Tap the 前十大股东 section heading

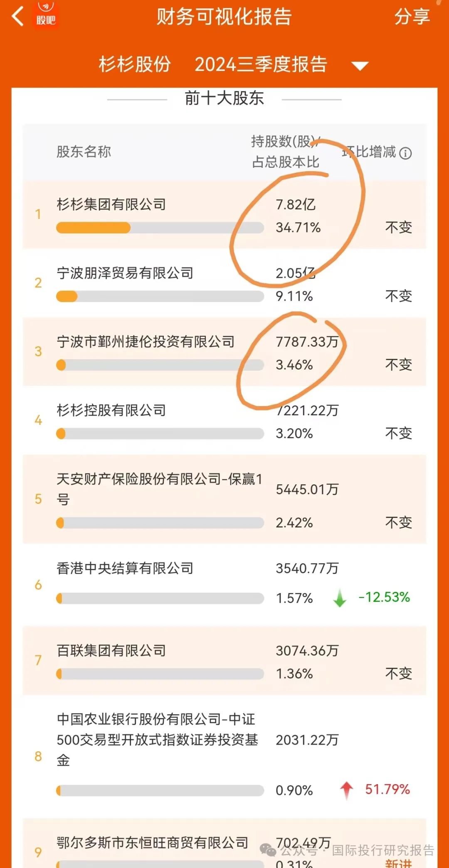[224, 98]
